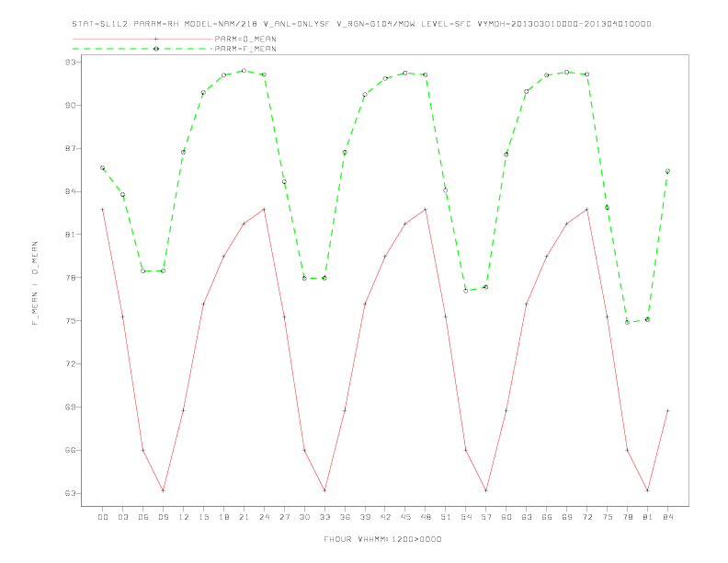Click the x-axis title FHOUR VHHMM
This screenshot has width=728, height=563.
382,539
